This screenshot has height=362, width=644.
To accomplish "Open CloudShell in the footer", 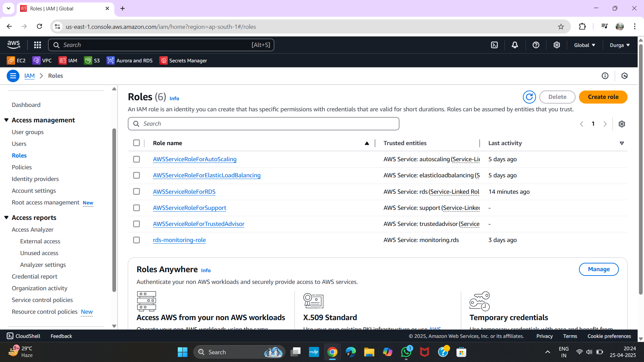I will [x=23, y=336].
